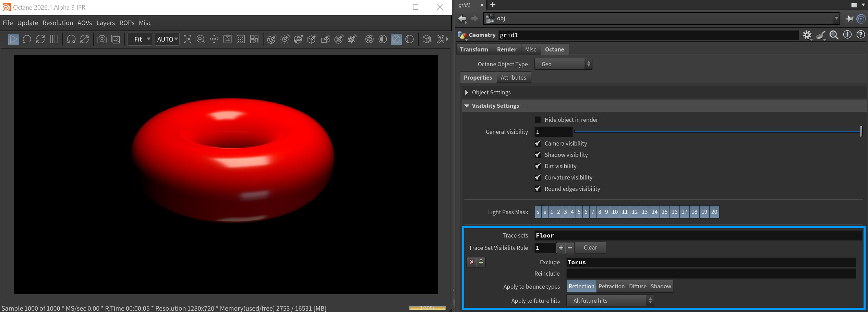This screenshot has width=868, height=312.
Task: Click the magnifier search parameters icon
Action: pos(834,35)
